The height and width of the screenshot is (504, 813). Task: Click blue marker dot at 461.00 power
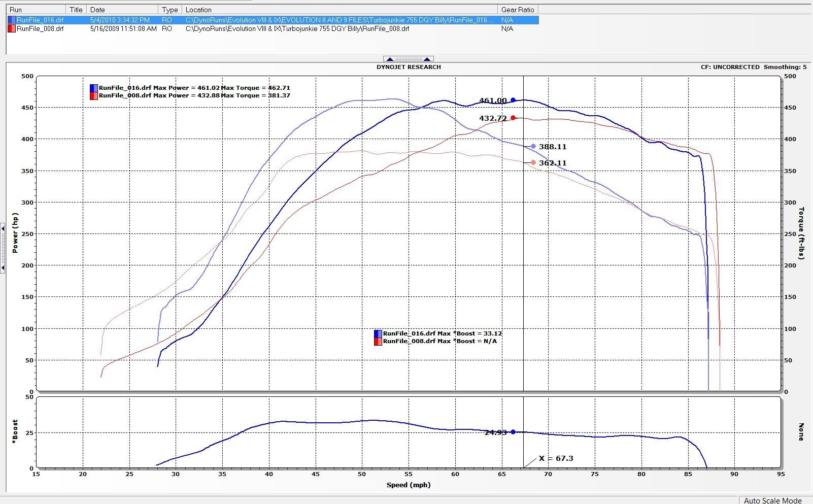click(513, 100)
